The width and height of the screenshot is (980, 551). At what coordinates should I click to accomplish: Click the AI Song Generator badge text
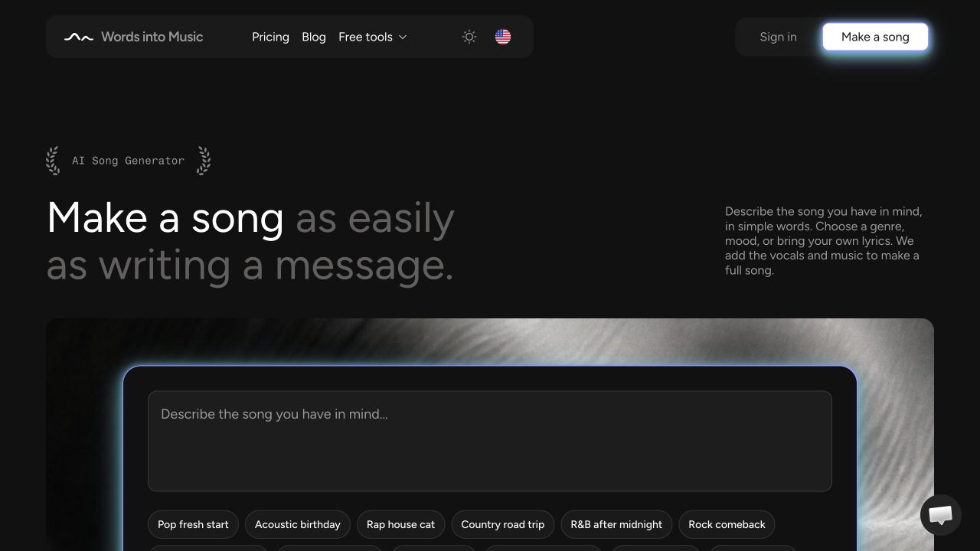(128, 161)
